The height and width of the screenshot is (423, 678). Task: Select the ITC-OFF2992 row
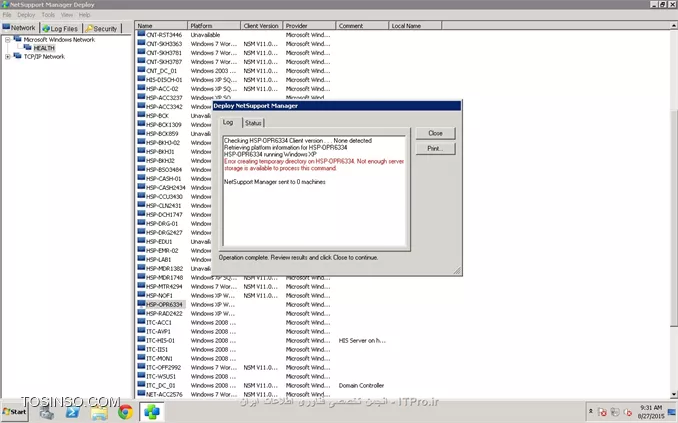pyautogui.click(x=163, y=367)
